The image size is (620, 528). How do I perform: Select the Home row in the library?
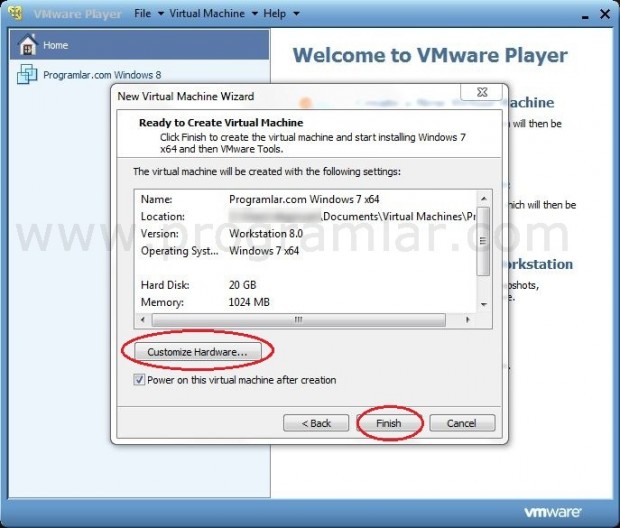140,45
